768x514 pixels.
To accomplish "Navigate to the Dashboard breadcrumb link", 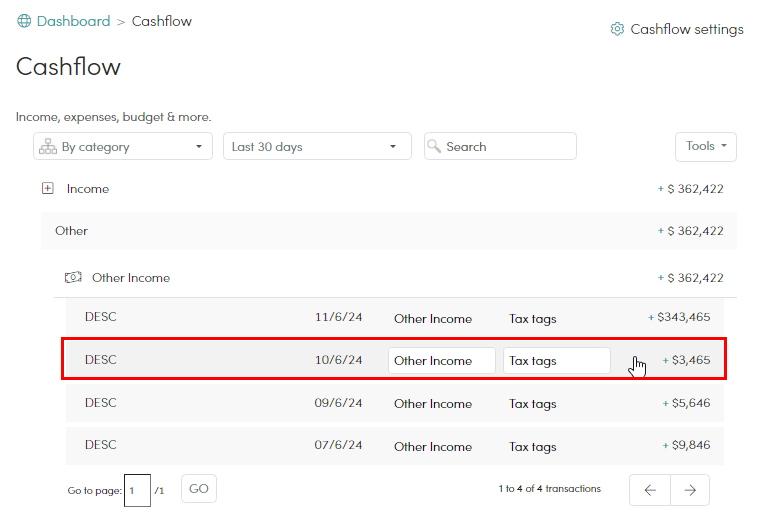I will [x=73, y=21].
